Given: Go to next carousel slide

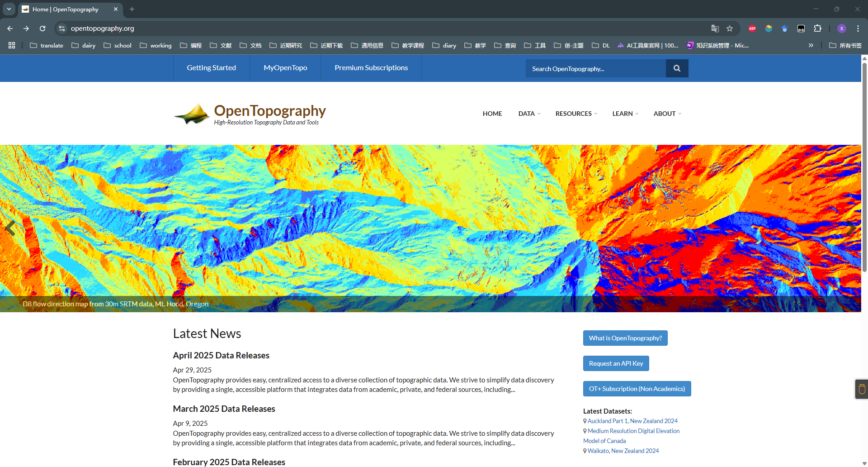Looking at the screenshot, I should pyautogui.click(x=850, y=229).
